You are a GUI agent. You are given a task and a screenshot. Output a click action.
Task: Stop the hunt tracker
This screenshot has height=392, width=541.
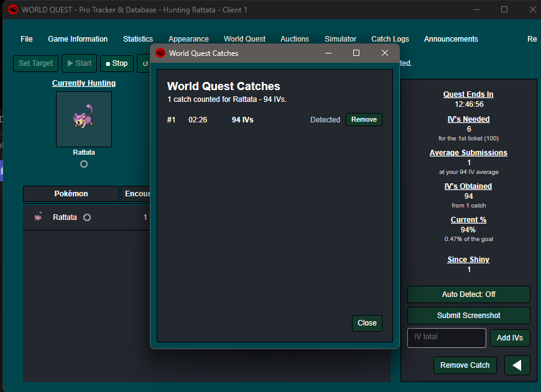(x=117, y=63)
